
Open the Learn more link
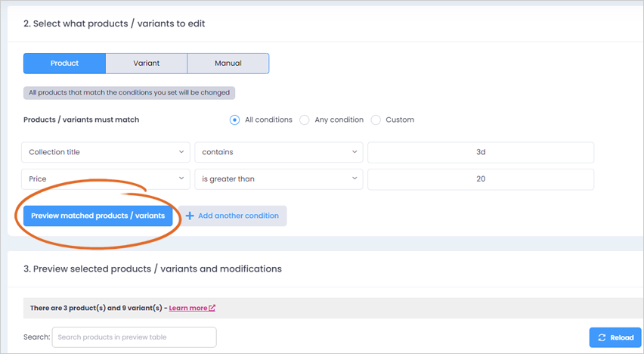point(188,308)
